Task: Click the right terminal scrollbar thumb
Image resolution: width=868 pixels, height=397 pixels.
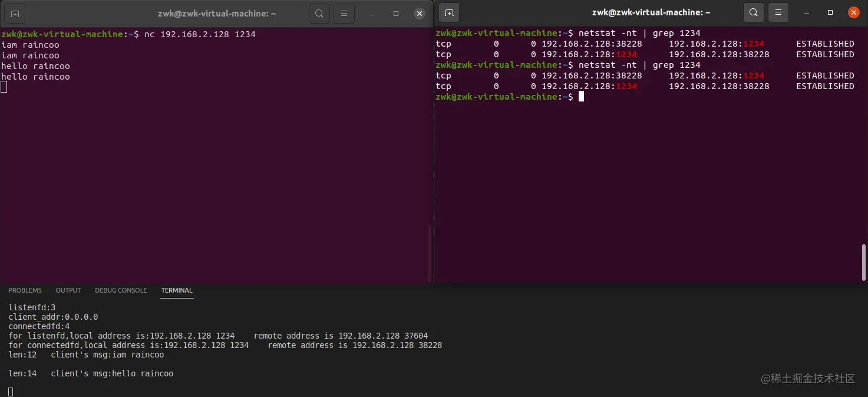Action: 864,263
